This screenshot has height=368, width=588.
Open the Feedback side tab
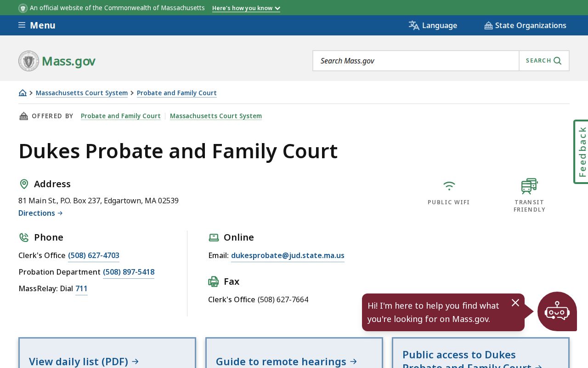tap(581, 152)
